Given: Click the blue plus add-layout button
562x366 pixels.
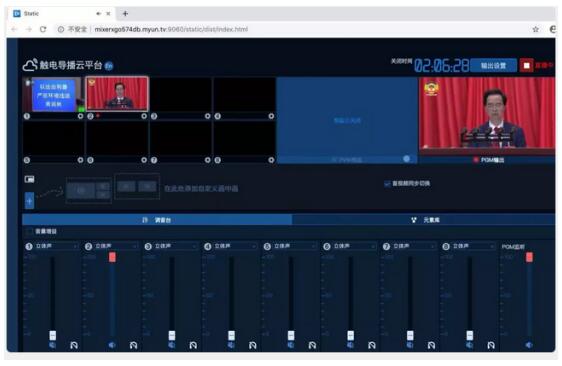Looking at the screenshot, I should tap(29, 200).
